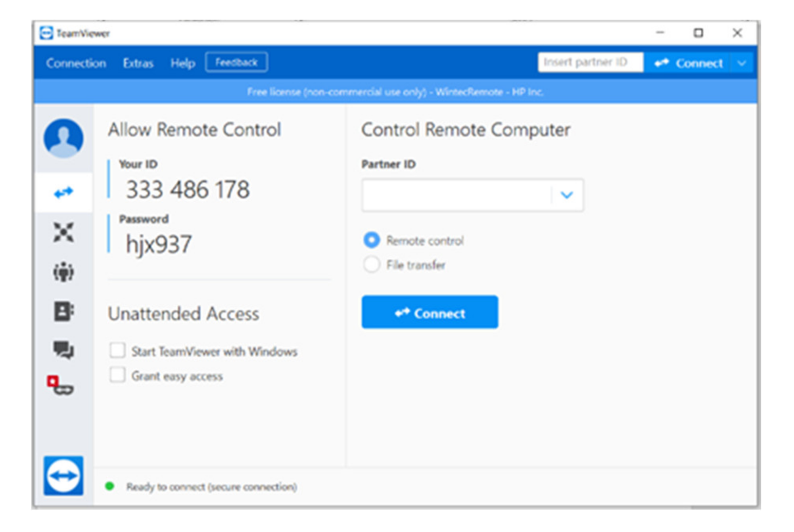Image resolution: width=794 pixels, height=532 pixels.
Task: Expand the top bar Connect dropdown arrow
Action: tap(742, 63)
